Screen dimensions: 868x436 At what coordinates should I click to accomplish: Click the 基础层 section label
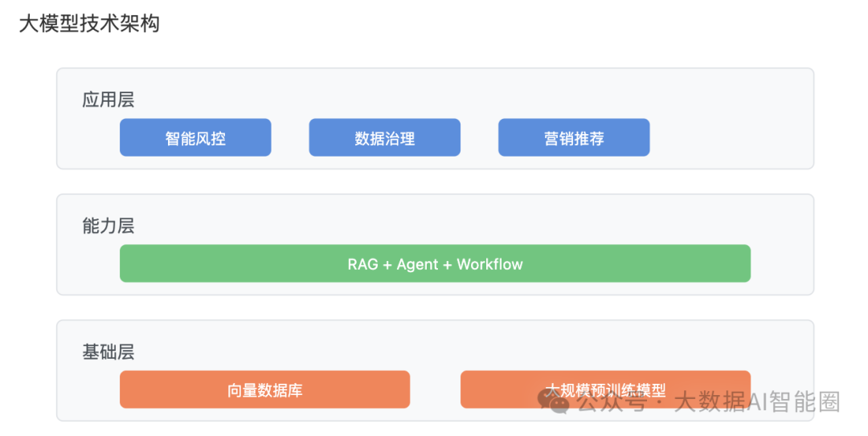pyautogui.click(x=108, y=352)
